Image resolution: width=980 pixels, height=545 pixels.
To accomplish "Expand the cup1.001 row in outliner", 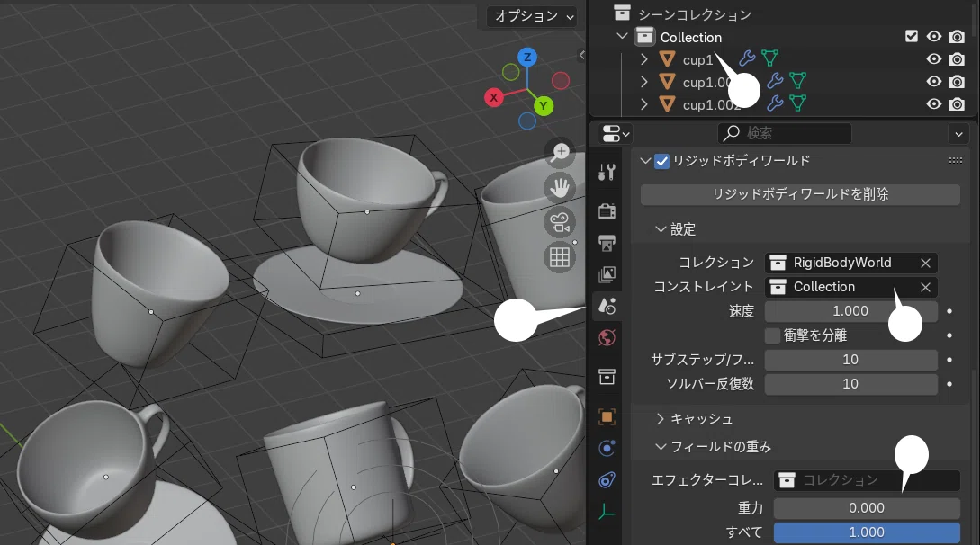I will [643, 82].
